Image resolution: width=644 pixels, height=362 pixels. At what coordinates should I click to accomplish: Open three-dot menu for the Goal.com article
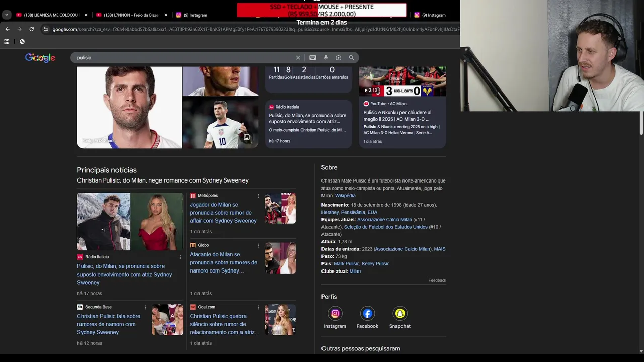[x=259, y=307]
